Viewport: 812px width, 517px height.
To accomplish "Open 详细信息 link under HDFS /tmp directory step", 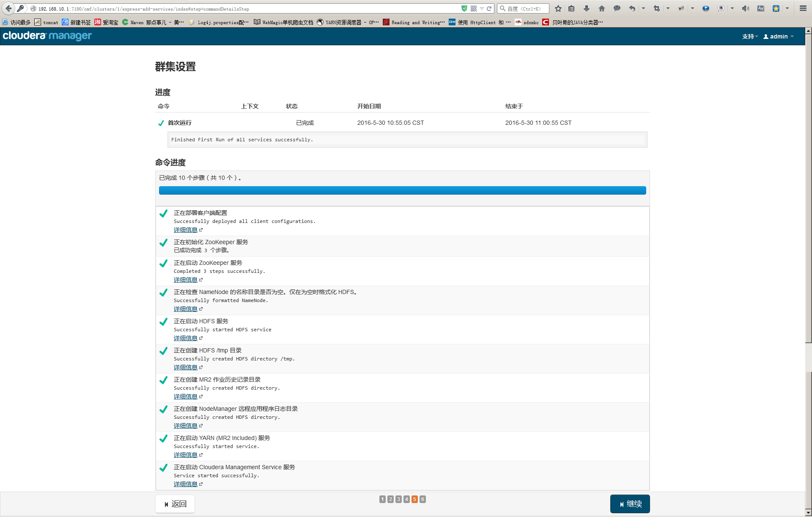I will [186, 367].
